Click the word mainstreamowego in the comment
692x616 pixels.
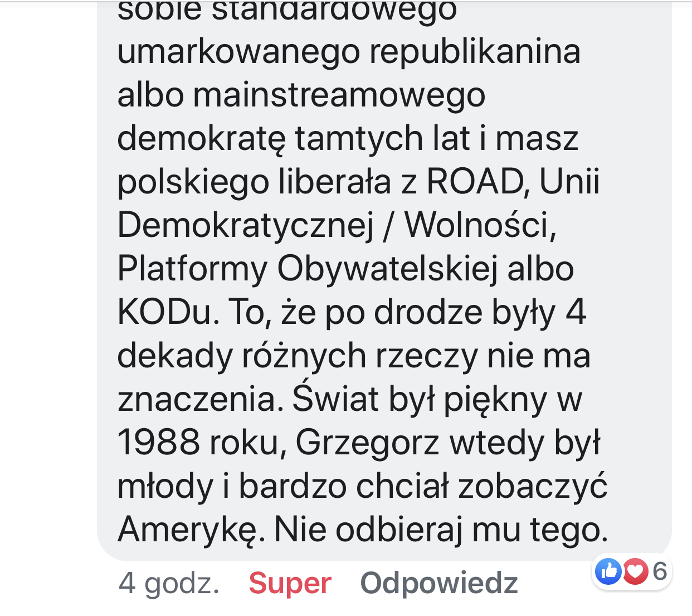(x=339, y=95)
